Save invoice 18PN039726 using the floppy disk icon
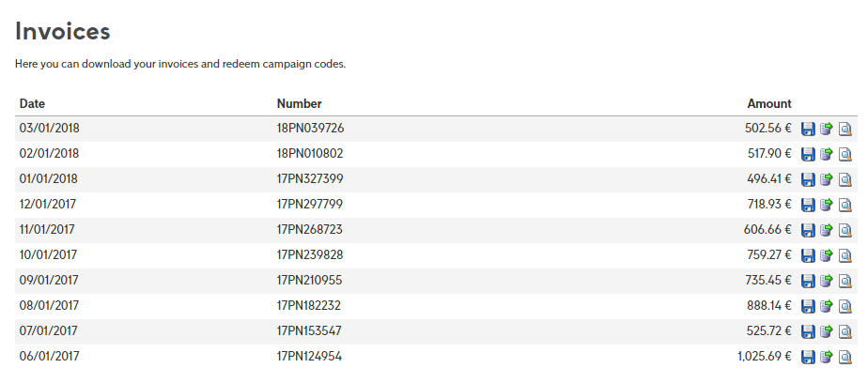Viewport: 868px width, 368px height. click(x=808, y=129)
